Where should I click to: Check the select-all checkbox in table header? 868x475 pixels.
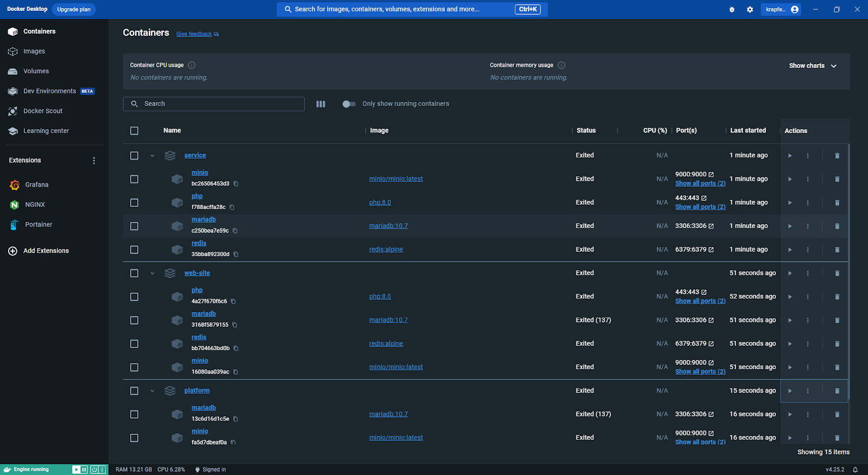pyautogui.click(x=134, y=131)
